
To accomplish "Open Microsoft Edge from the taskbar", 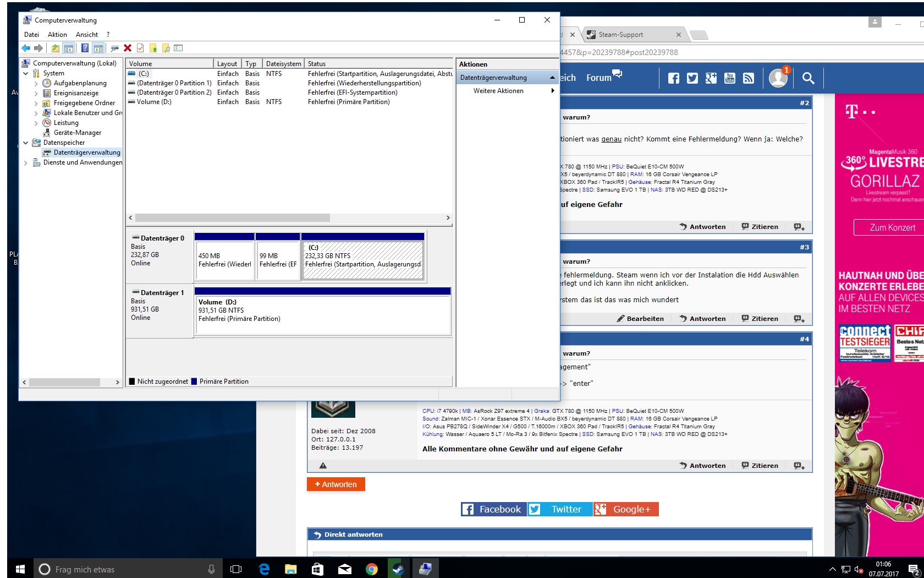I will 264,569.
